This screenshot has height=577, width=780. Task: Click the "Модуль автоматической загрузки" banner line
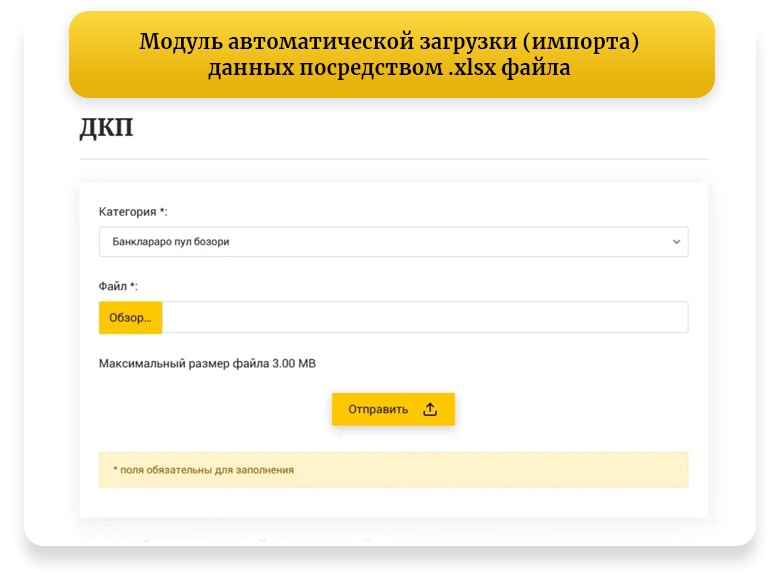(390, 42)
